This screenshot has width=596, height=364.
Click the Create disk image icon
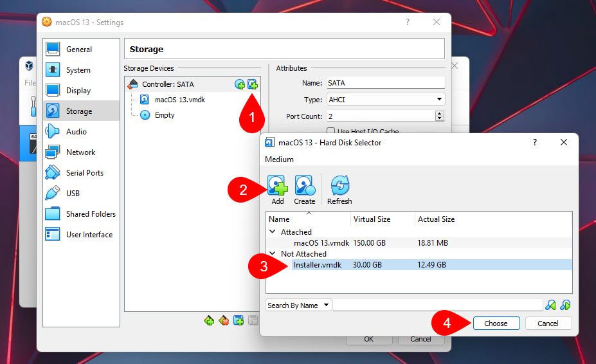(305, 190)
